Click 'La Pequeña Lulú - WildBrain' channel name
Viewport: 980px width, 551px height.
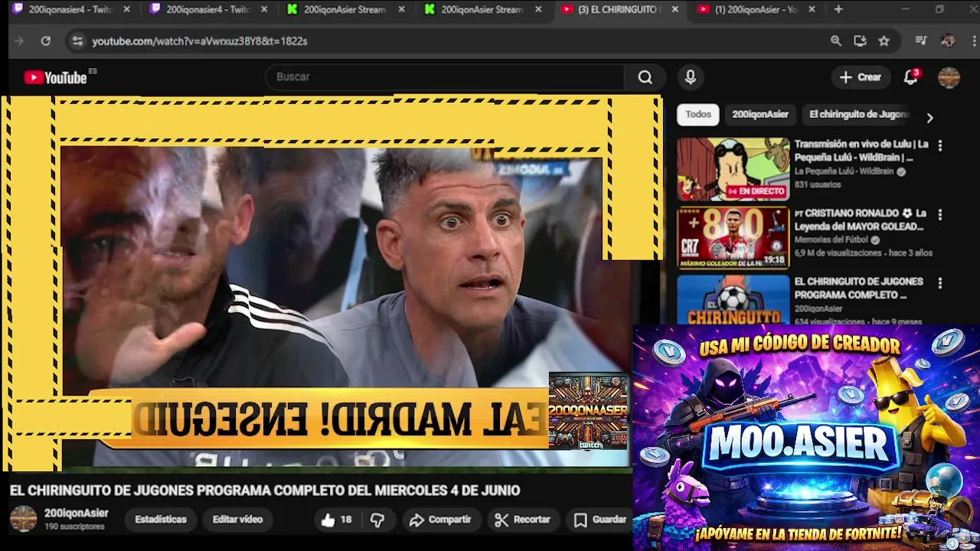click(x=844, y=172)
